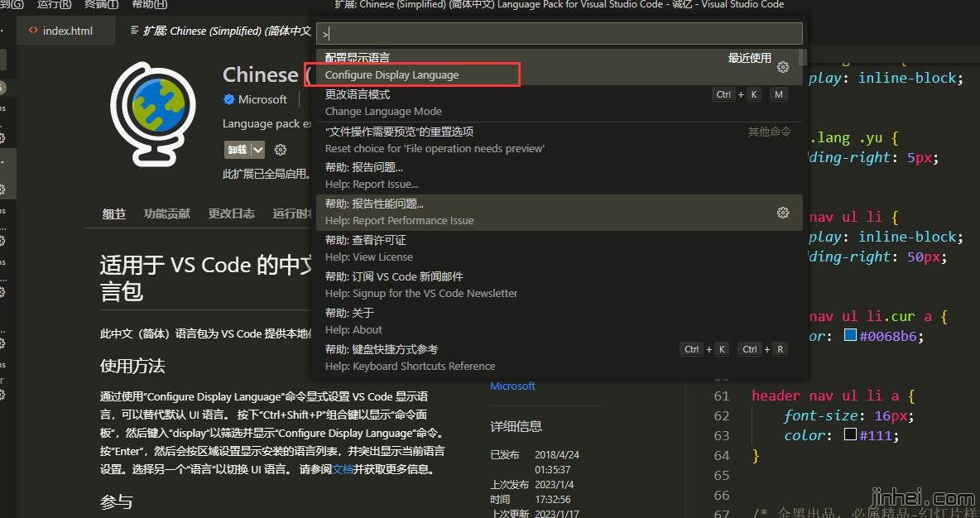Click the command palette input field
Screen dimensions: 980x518
(560, 34)
